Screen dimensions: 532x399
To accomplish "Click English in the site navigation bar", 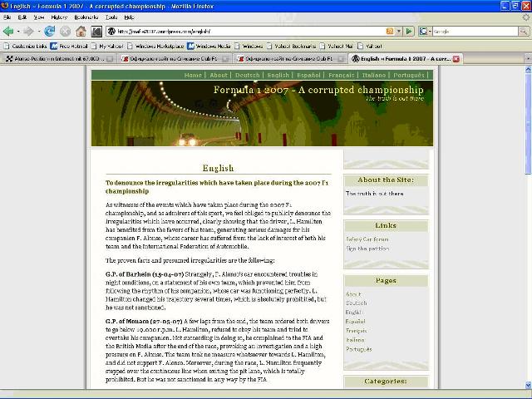I will 278,76.
